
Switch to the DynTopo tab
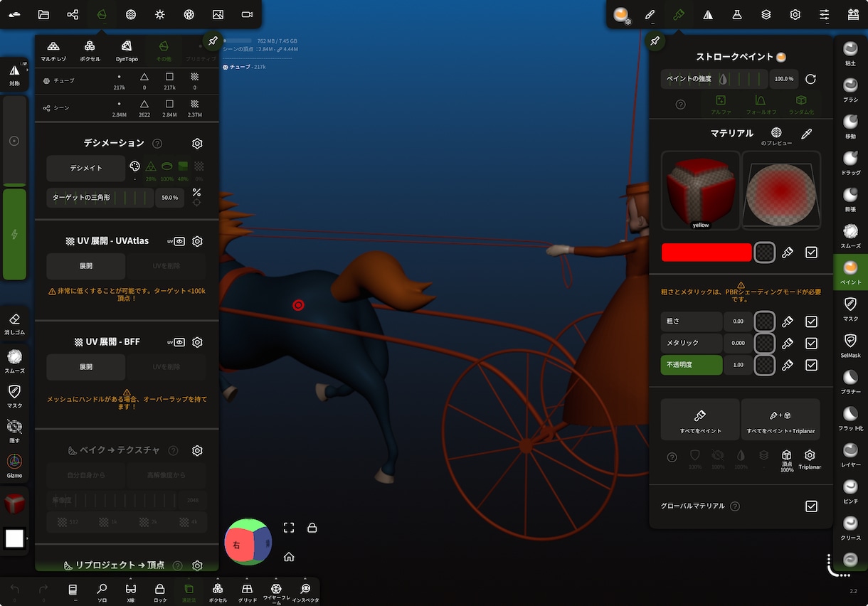[127, 51]
